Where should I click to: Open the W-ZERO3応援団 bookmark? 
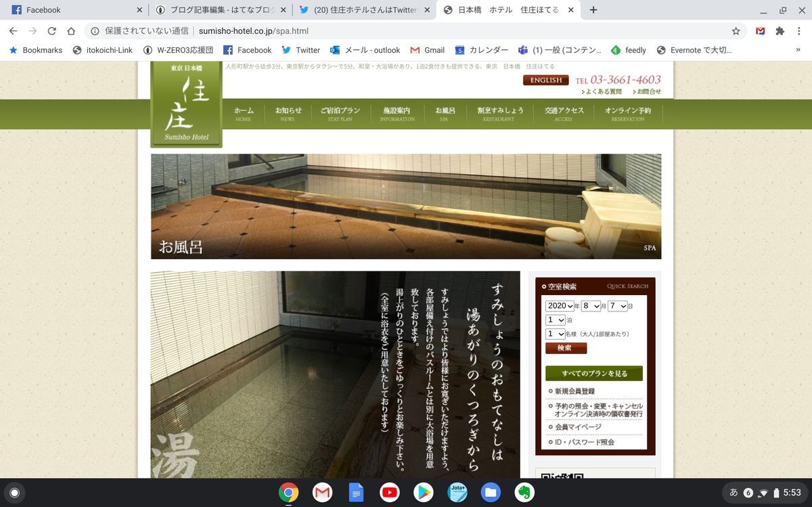tap(179, 50)
